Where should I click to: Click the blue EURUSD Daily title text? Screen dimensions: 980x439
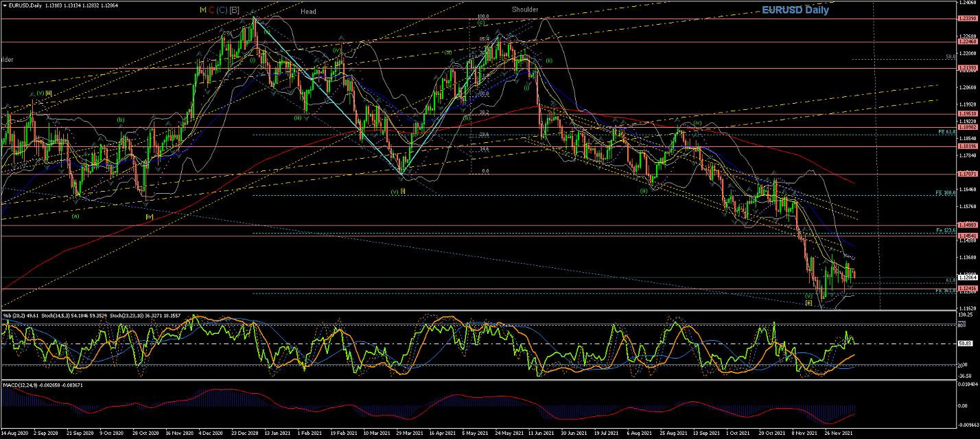795,10
